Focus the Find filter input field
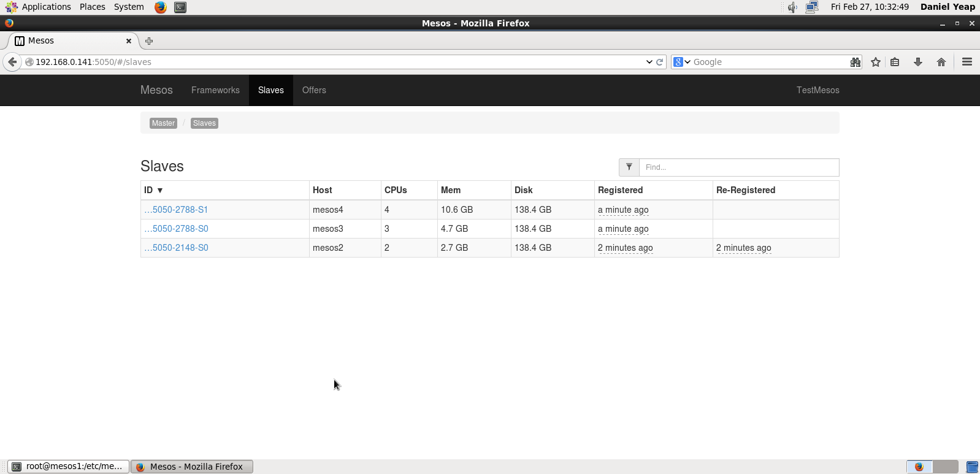The width and height of the screenshot is (980, 474). (739, 167)
